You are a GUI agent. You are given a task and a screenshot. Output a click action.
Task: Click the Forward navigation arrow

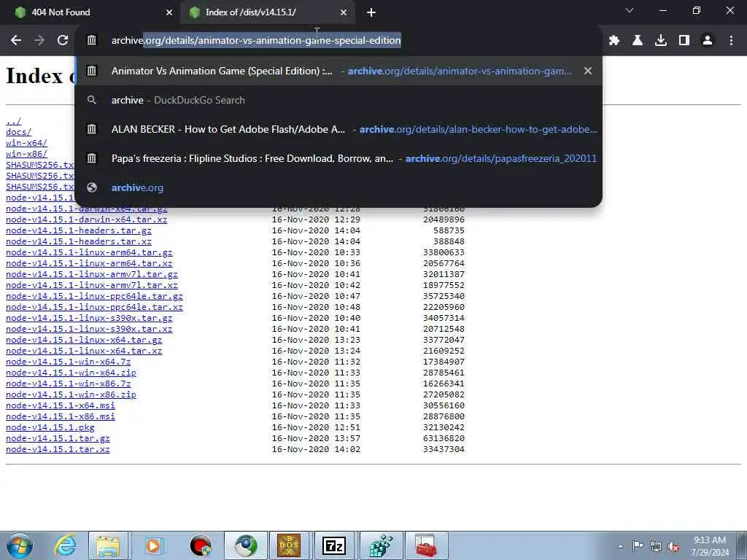pos(39,41)
